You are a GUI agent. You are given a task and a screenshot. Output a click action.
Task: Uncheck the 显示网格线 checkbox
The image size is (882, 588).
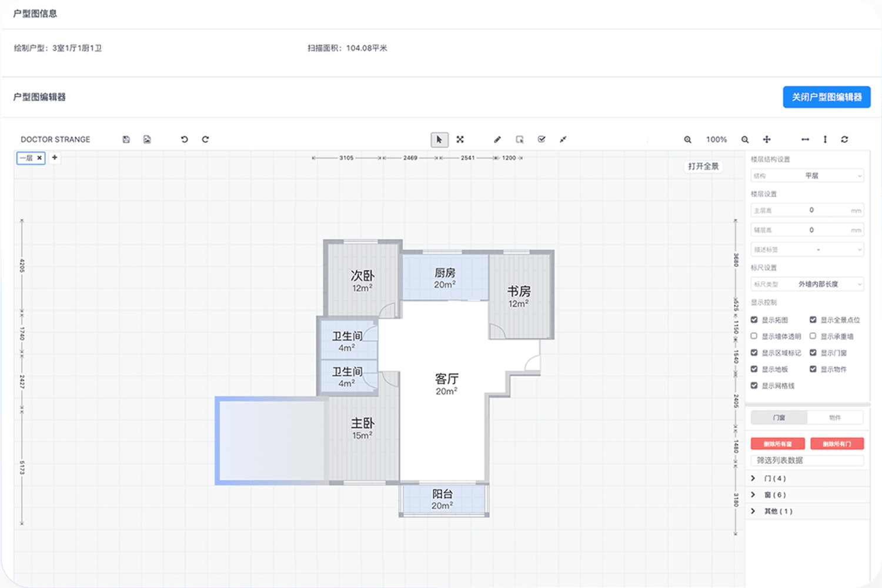pyautogui.click(x=754, y=386)
